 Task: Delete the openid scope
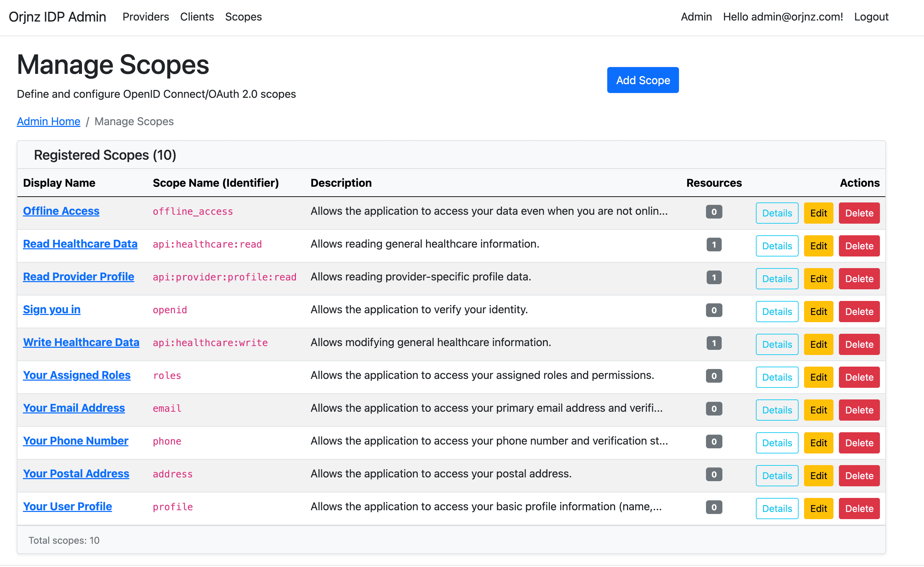(x=859, y=312)
